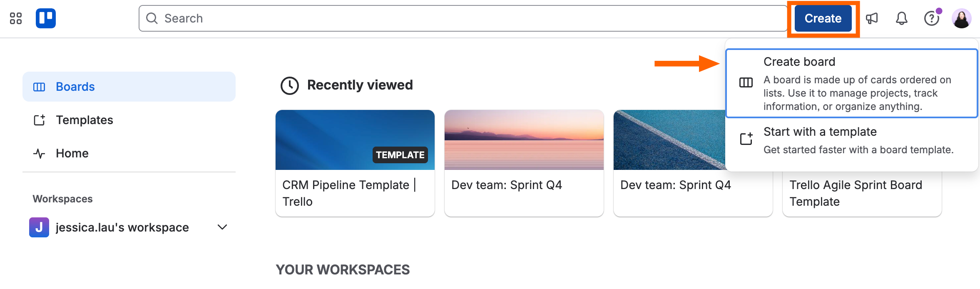Viewport: 980px width, 289px height.
Task: Open the megaphone feedback icon
Action: pos(872,18)
